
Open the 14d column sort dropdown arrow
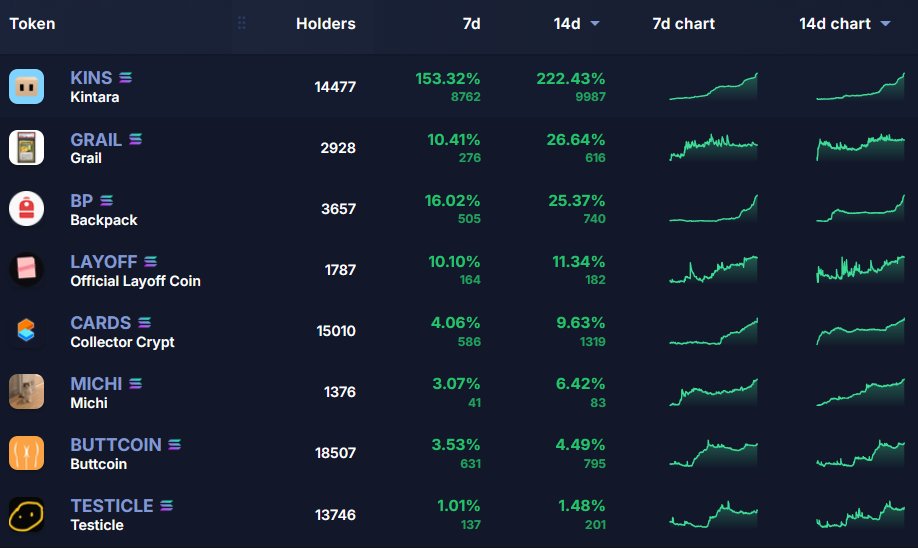click(595, 23)
